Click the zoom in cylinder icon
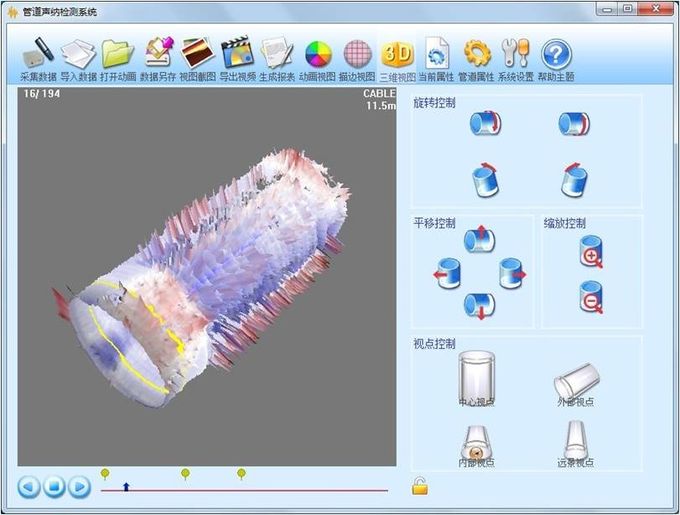680x515 pixels. click(591, 251)
